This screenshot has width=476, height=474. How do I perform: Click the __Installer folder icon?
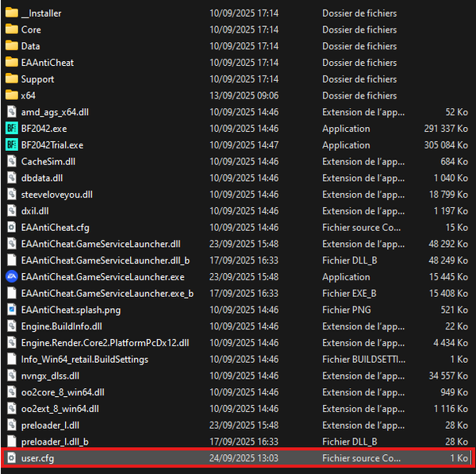click(x=11, y=13)
